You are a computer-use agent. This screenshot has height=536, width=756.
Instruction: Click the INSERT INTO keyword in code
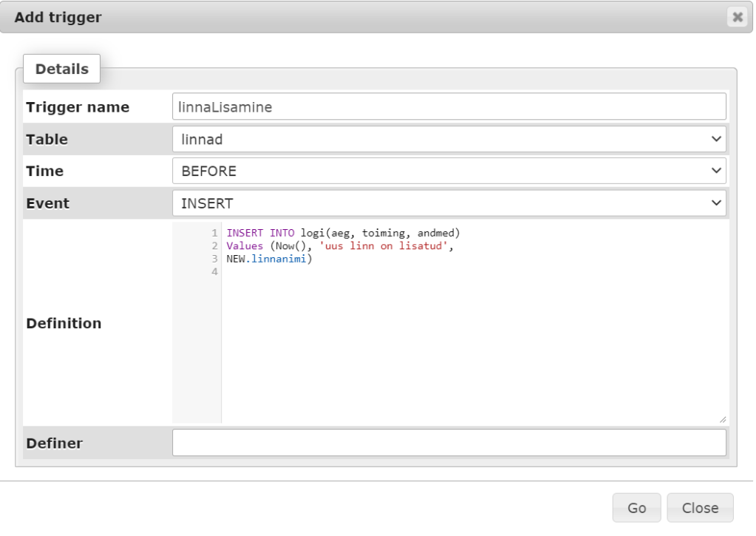point(256,234)
